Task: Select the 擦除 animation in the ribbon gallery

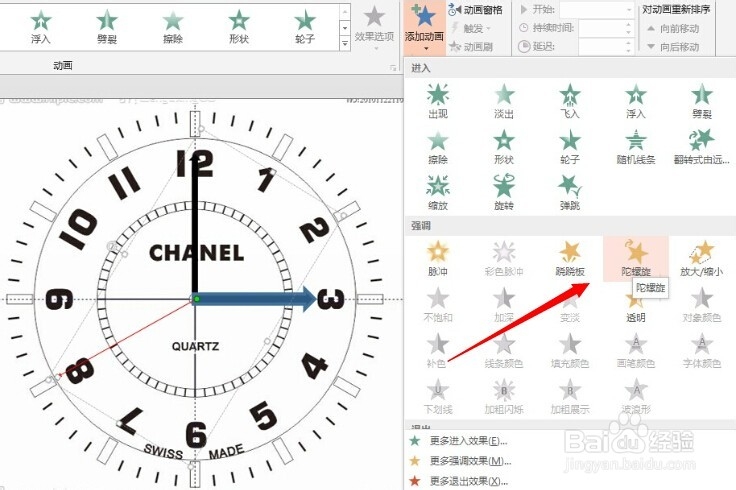Action: [173, 27]
